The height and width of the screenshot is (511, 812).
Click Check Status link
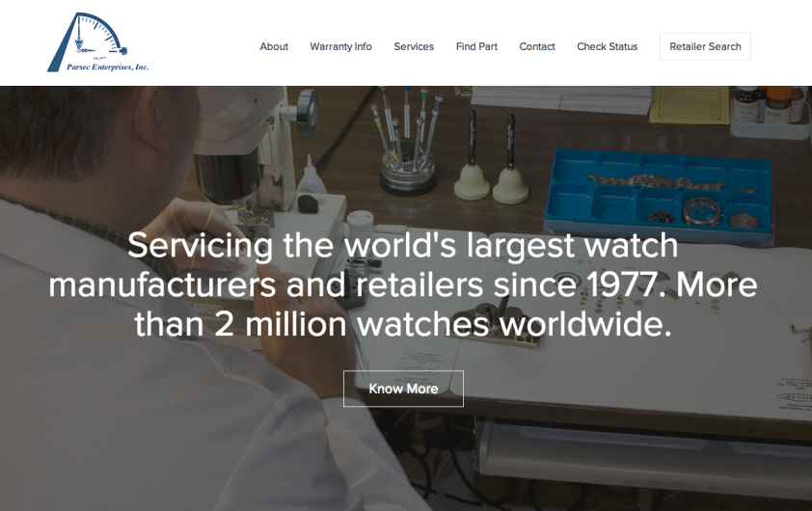[x=607, y=46]
